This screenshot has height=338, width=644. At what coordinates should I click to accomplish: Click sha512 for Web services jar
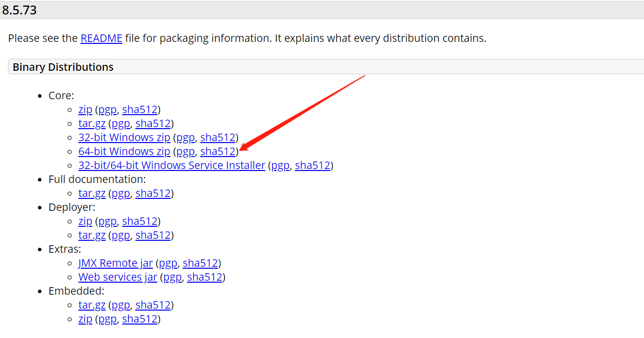pos(205,277)
